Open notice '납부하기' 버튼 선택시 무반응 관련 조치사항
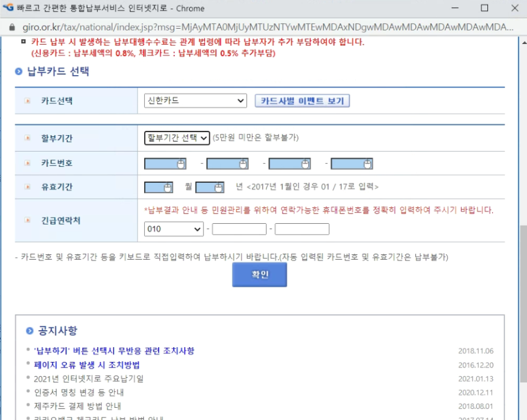This screenshot has height=420, width=527. 114,351
